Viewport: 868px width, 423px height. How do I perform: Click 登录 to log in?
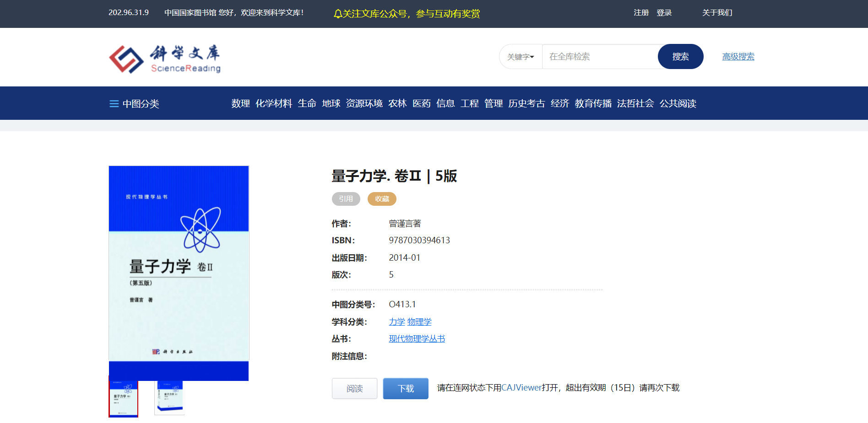click(664, 13)
